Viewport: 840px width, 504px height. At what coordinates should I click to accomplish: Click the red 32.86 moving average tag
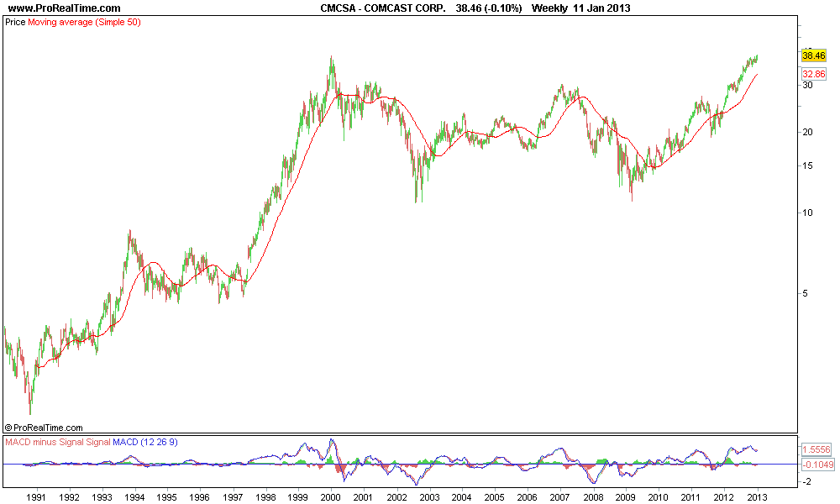(x=814, y=74)
